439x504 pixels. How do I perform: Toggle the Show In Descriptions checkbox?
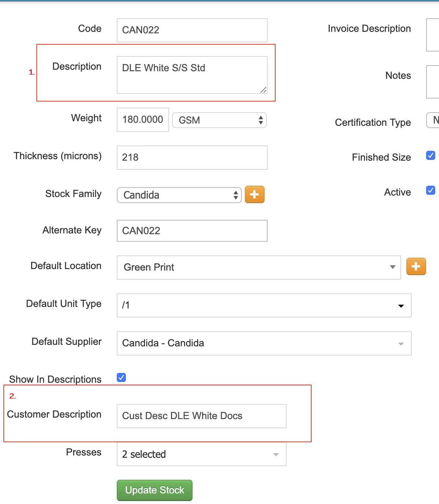121,377
